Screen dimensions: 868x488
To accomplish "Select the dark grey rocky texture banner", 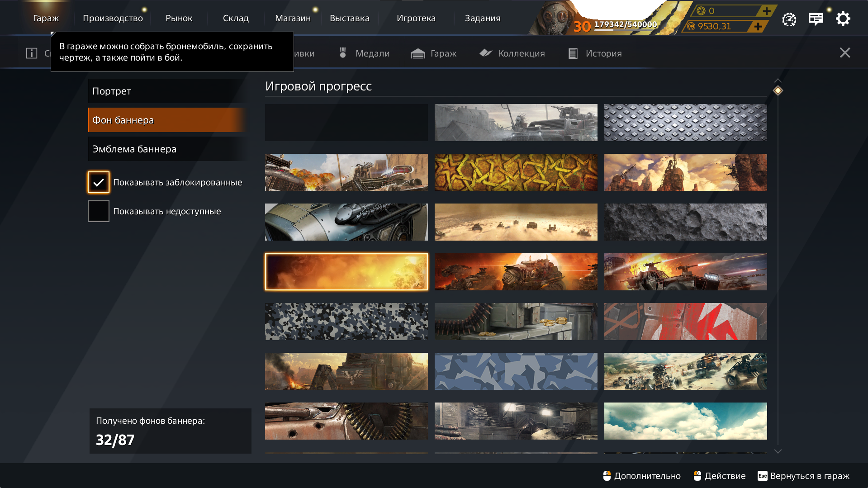I will pyautogui.click(x=686, y=222).
